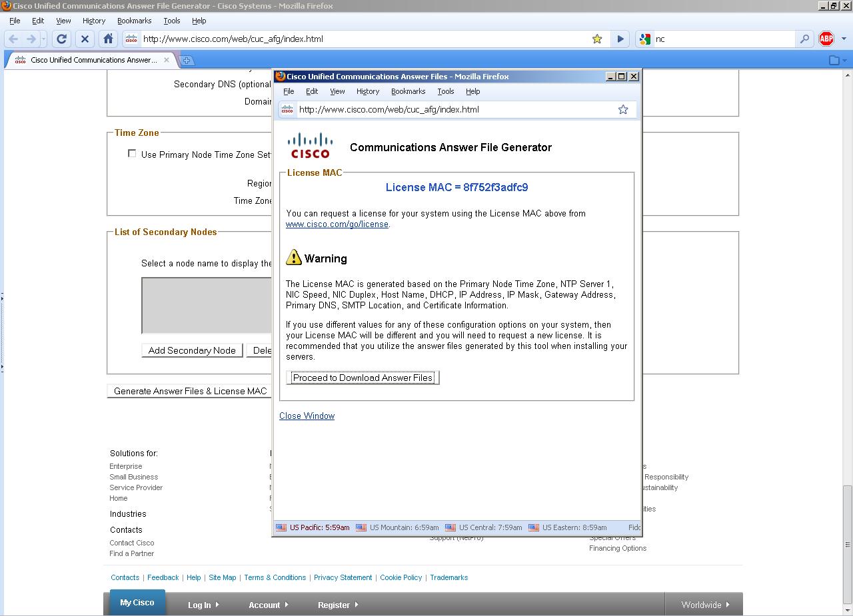Open the My Cisco footer tab
Viewport: 853px width, 616px height.
click(x=137, y=603)
